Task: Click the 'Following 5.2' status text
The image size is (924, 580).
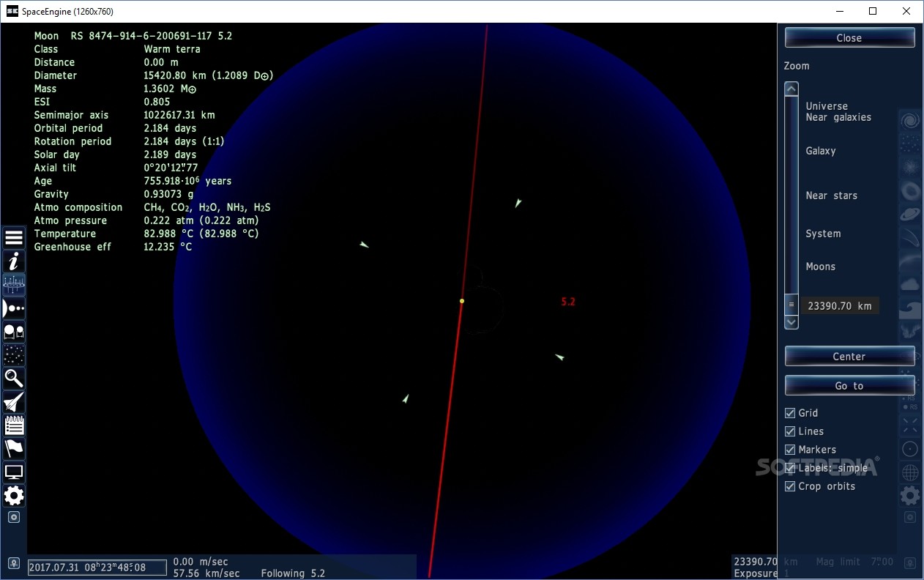Action: click(293, 573)
